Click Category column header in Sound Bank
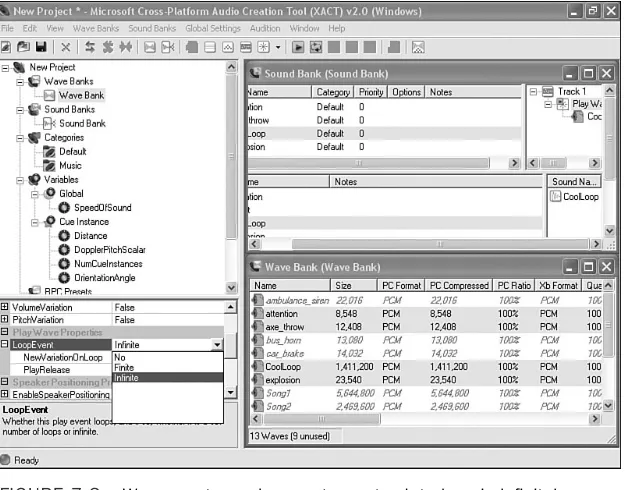 pyautogui.click(x=332, y=92)
